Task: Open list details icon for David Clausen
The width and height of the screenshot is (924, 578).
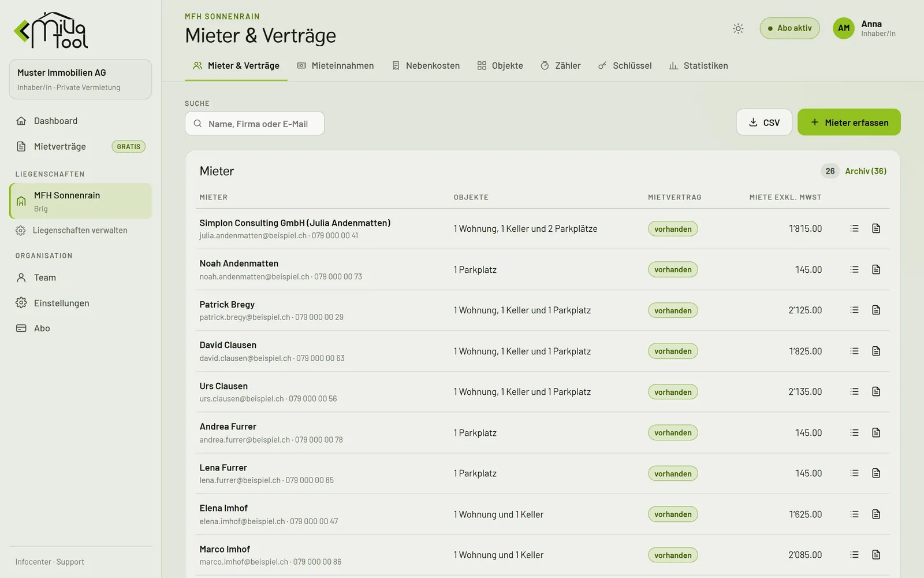Action: click(x=855, y=351)
